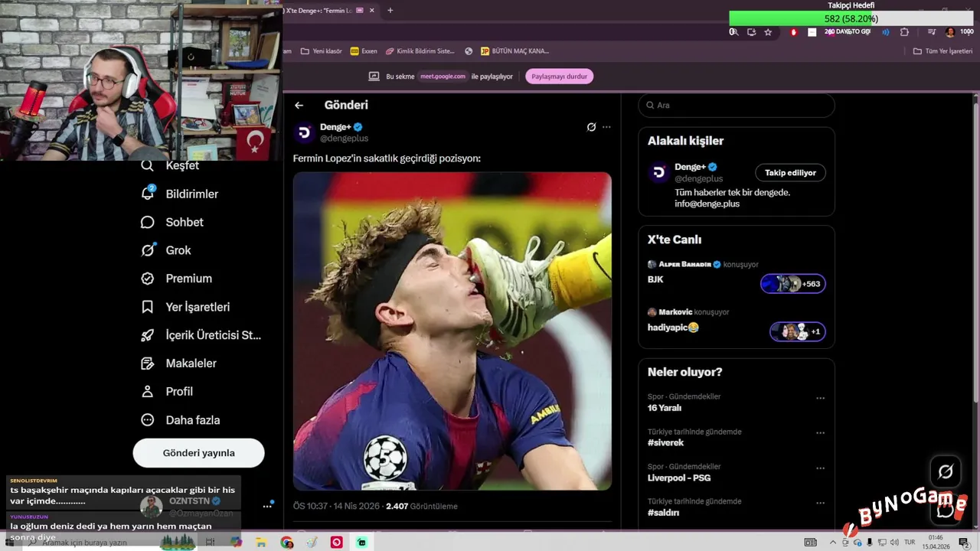980x551 pixels.
Task: Open Premium in the sidebar
Action: pyautogui.click(x=177, y=279)
